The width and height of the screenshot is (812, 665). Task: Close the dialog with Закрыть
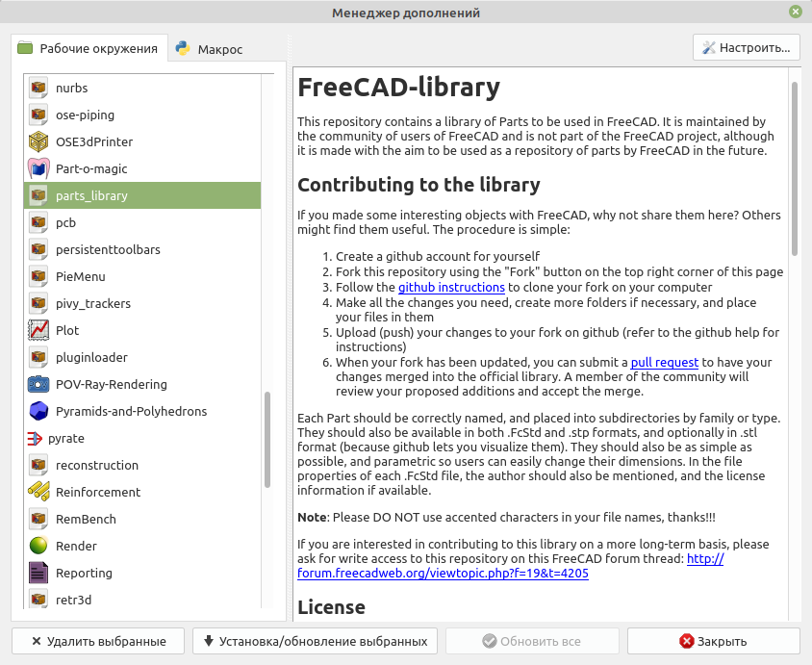[x=714, y=641]
